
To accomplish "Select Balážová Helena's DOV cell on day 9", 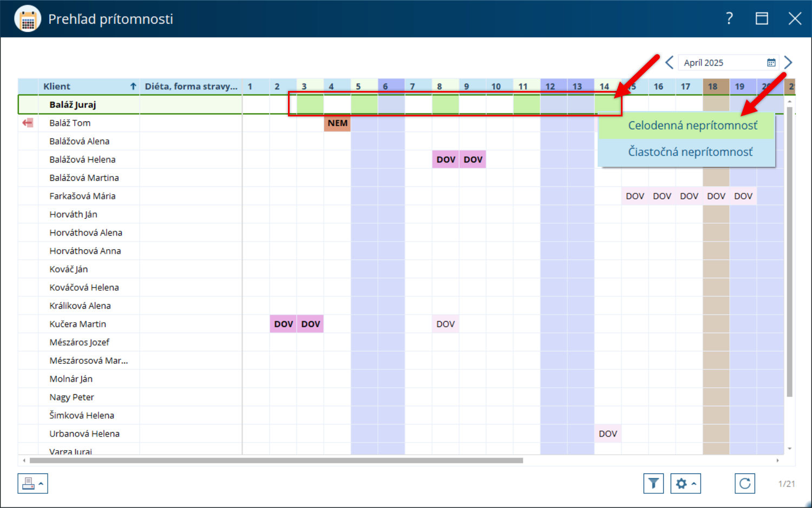I will tap(473, 159).
